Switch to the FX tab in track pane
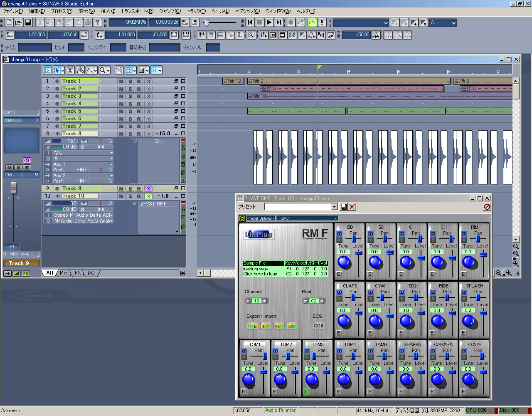The width and height of the screenshot is (532, 416). coord(78,273)
